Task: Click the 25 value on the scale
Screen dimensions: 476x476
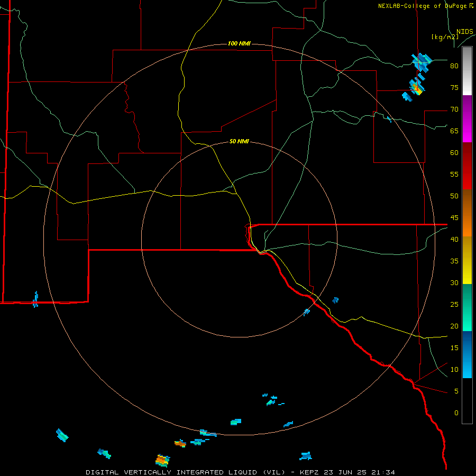Action: (x=454, y=304)
